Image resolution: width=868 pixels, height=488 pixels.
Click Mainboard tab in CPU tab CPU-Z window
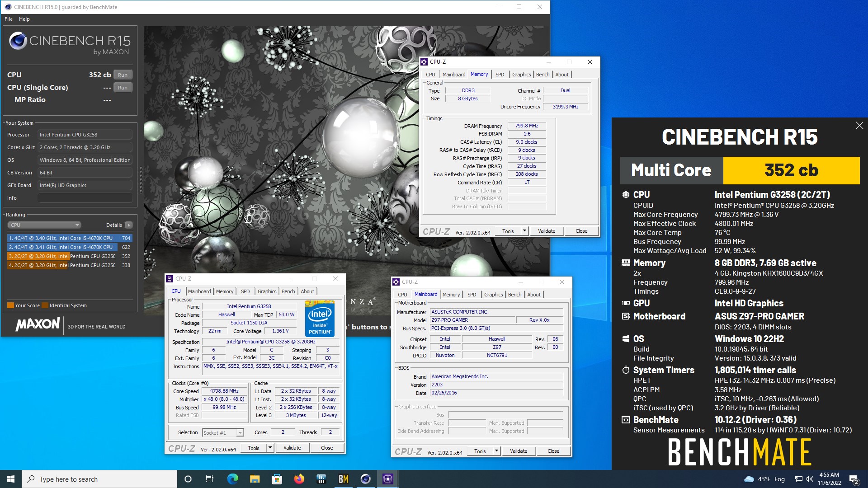click(x=199, y=291)
